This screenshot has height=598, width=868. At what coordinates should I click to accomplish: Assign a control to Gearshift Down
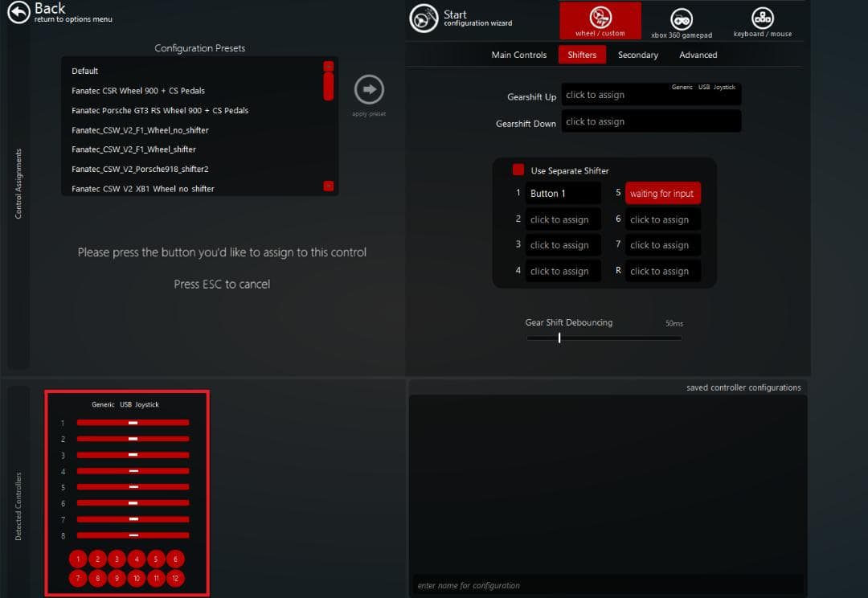[x=651, y=122]
